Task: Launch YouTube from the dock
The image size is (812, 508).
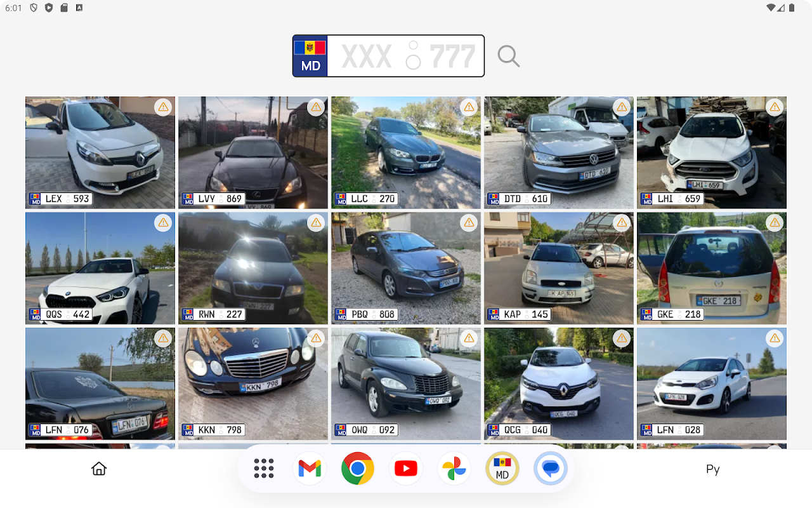Action: click(406, 469)
